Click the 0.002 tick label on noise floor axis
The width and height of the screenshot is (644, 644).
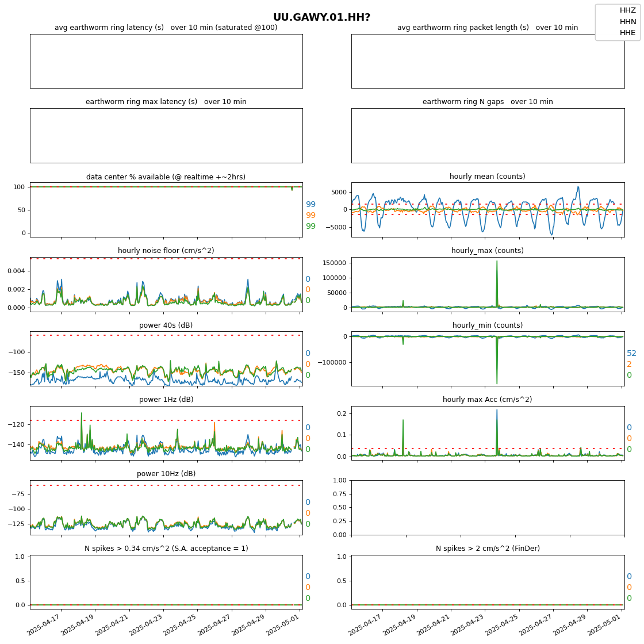tap(17, 290)
